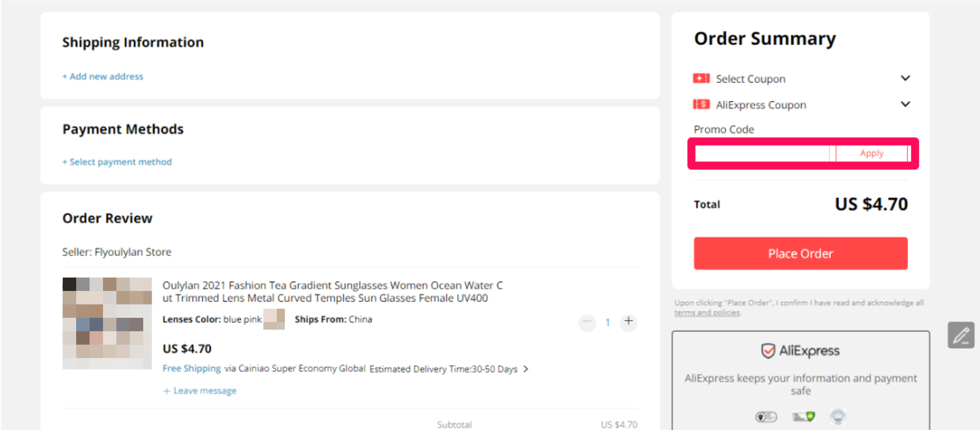
Task: Click Leave message for the seller
Action: click(200, 391)
